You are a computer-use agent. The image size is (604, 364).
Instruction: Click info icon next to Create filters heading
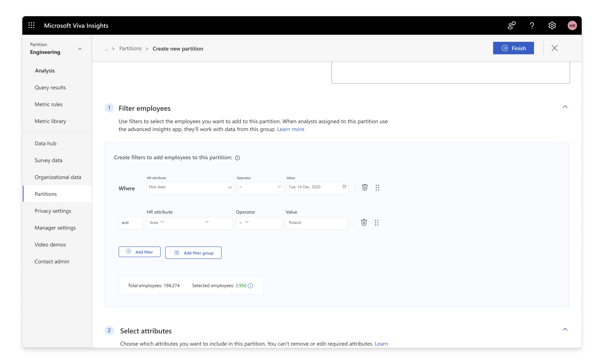point(237,158)
